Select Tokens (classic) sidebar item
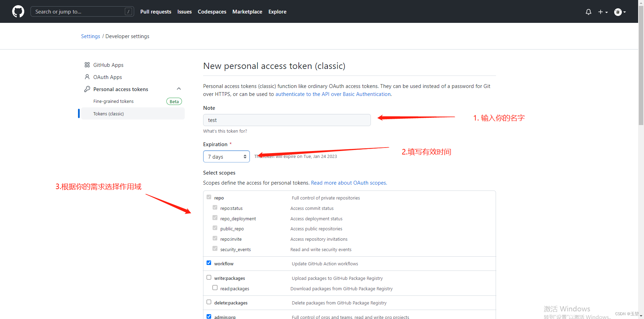Viewport: 644px width, 319px height. [132, 114]
